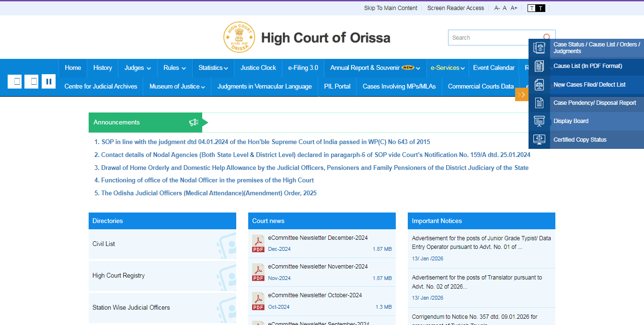Open the Case Status / Cause List icon
This screenshot has height=325, width=644.
click(539, 47)
